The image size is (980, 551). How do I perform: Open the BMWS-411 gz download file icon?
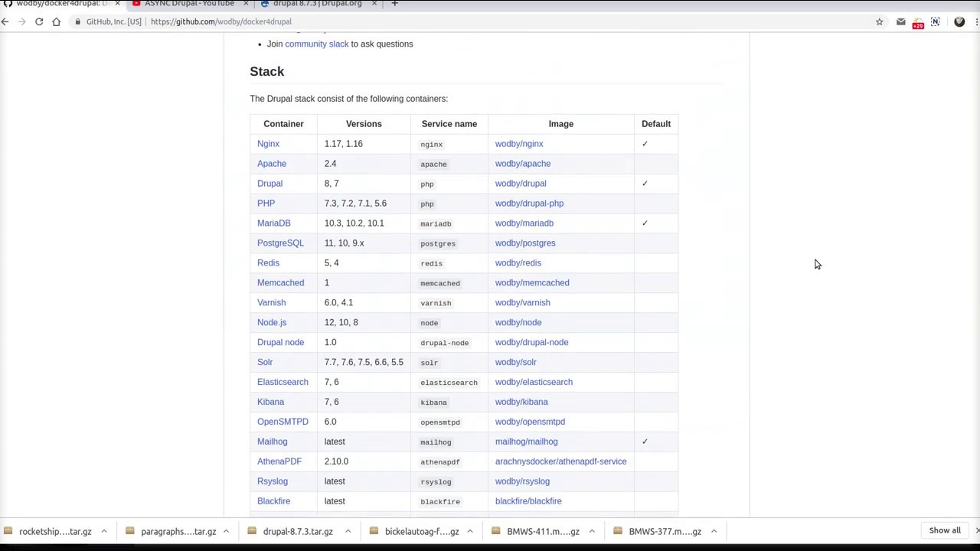(495, 531)
